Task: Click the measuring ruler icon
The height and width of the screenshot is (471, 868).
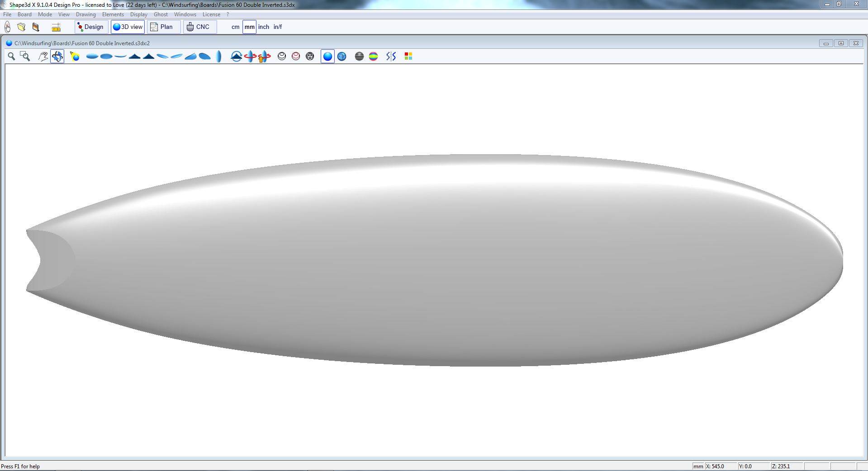Action: point(56,27)
